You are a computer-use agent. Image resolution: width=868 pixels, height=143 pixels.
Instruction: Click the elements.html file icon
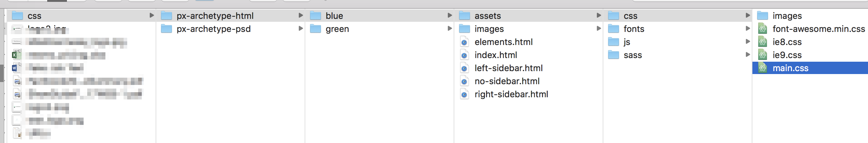(x=464, y=42)
